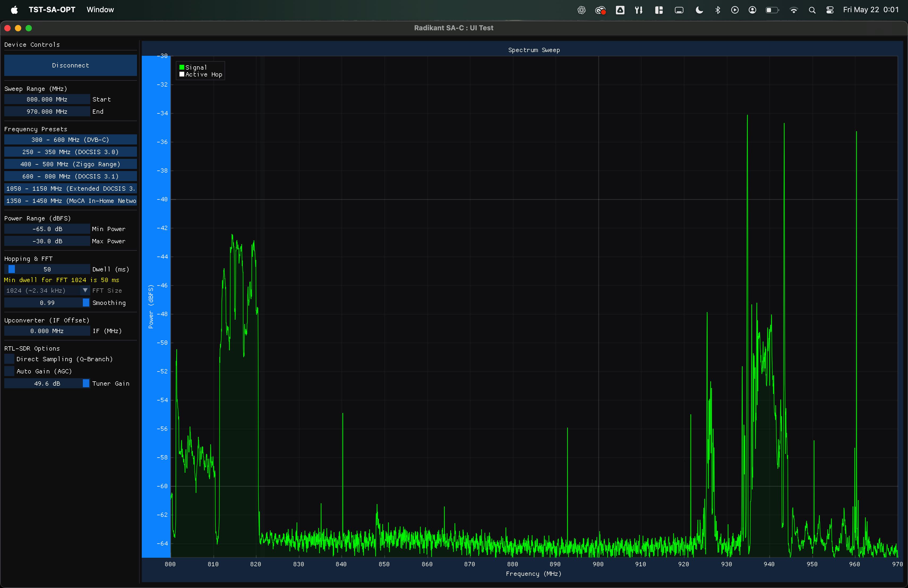Screen dimensions: 908x588
Task: Toggle the Auto Gain (AGC) checkbox
Action: click(x=9, y=371)
